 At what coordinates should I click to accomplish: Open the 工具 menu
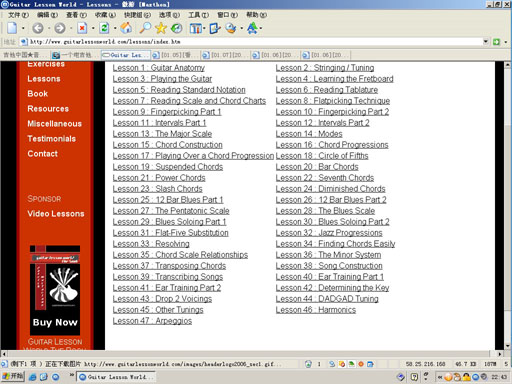[199, 15]
